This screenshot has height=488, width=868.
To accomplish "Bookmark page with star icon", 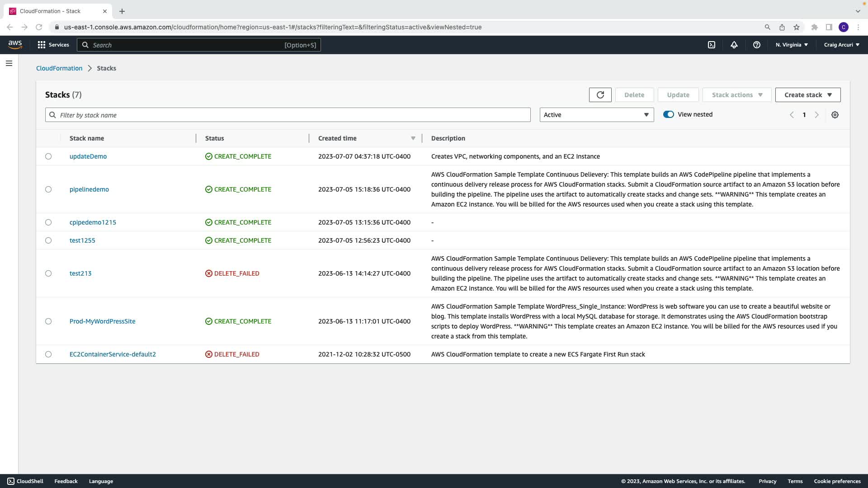I will click(x=796, y=27).
